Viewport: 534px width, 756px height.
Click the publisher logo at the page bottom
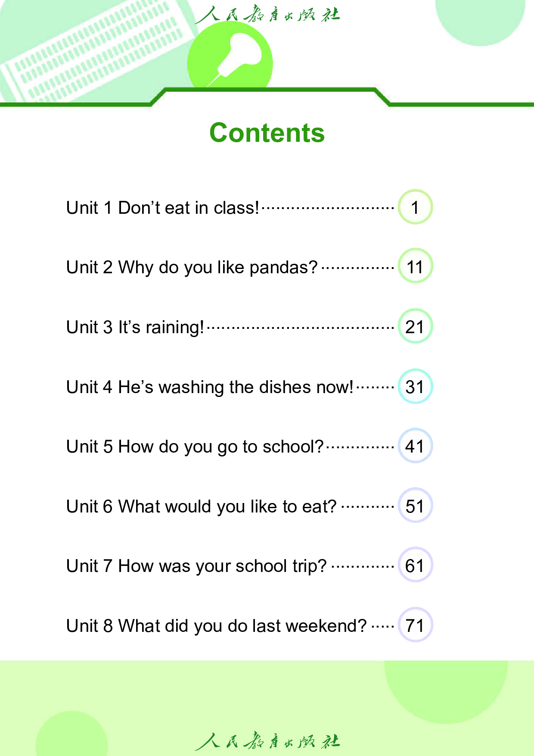click(x=267, y=741)
